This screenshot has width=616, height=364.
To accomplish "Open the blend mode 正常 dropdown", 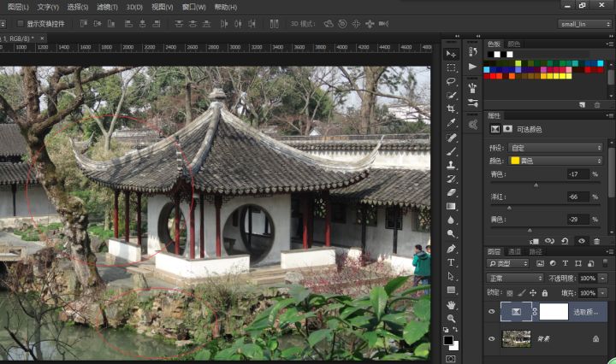I will (x=515, y=278).
